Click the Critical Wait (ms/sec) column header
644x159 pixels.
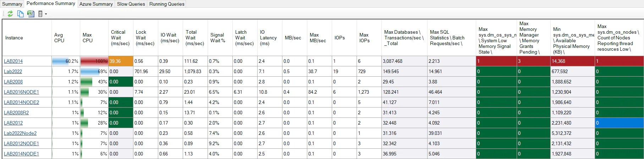(x=121, y=38)
